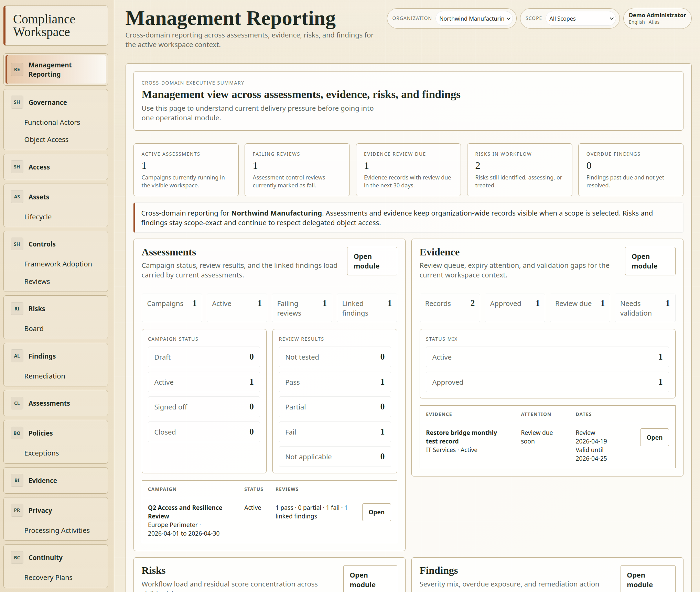Click the Active Assessments summary card

186,170
